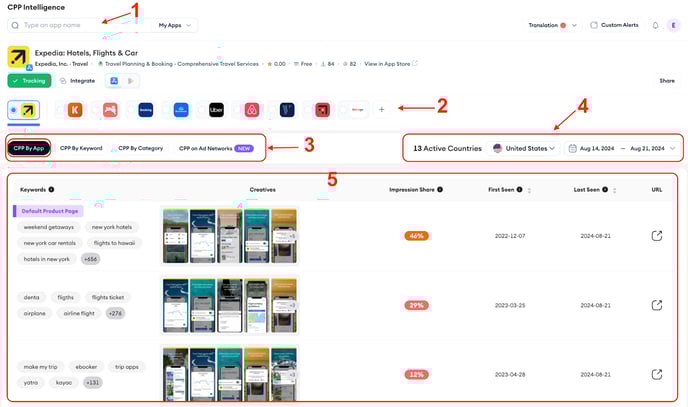Add a competitor app with plus icon
This screenshot has height=407, width=688.
tap(381, 110)
